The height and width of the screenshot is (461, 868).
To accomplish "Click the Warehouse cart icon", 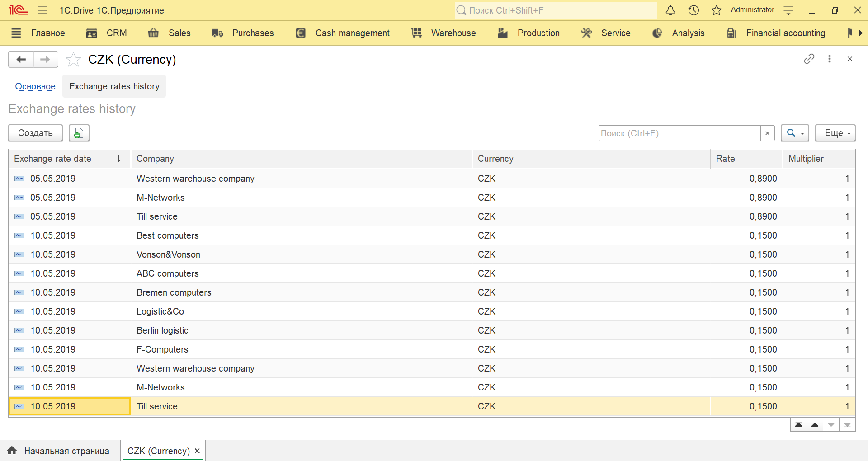I will [416, 33].
